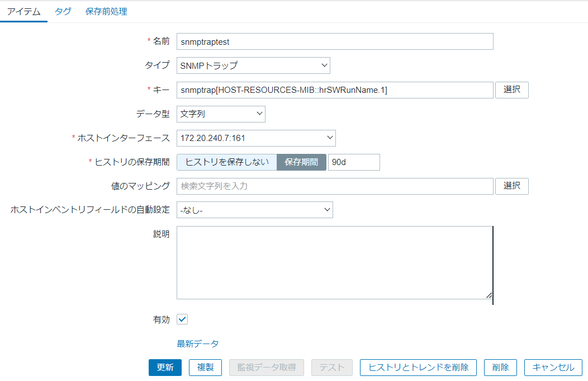The height and width of the screenshot is (381, 588).
Task: Click 選択 beside 値のマッピング field
Action: click(511, 186)
